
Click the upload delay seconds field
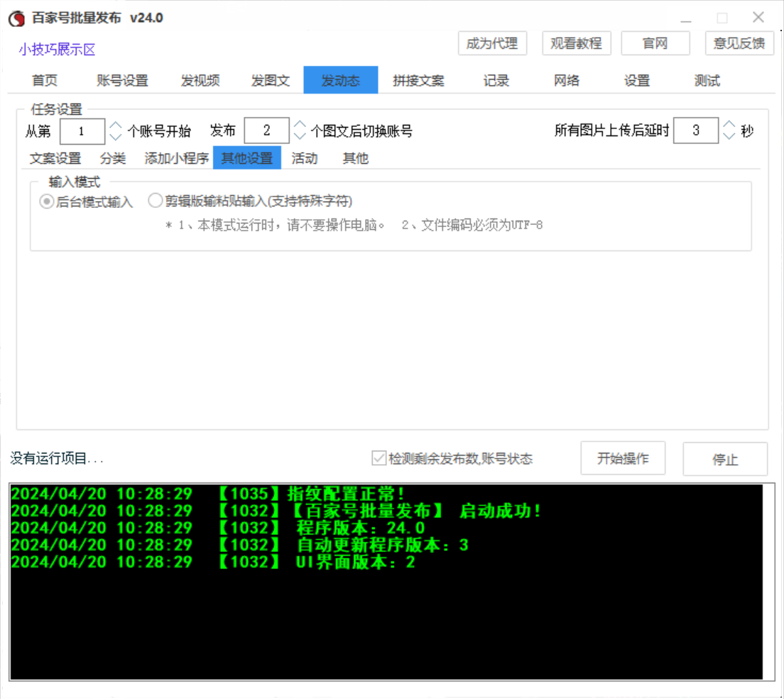click(x=696, y=131)
